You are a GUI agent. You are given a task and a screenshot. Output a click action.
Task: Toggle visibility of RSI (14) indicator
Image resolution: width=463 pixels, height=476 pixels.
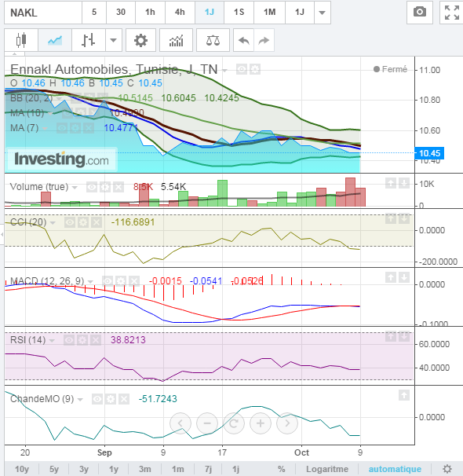(x=69, y=340)
